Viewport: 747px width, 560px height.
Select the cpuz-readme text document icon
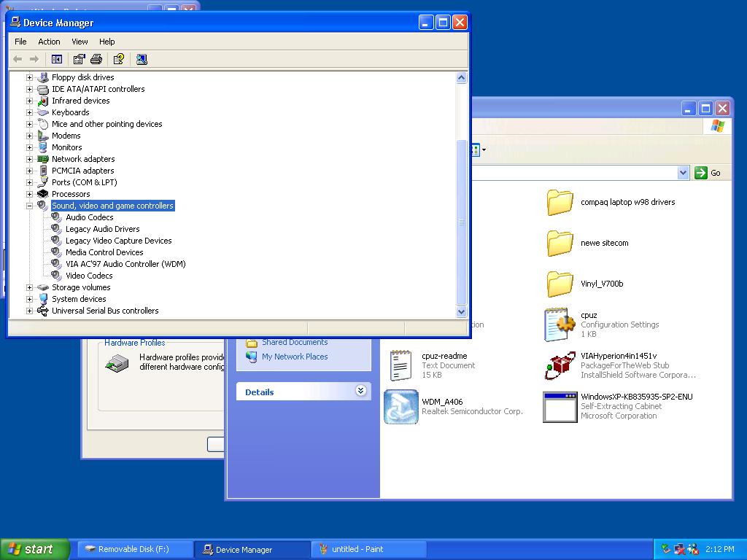(400, 366)
